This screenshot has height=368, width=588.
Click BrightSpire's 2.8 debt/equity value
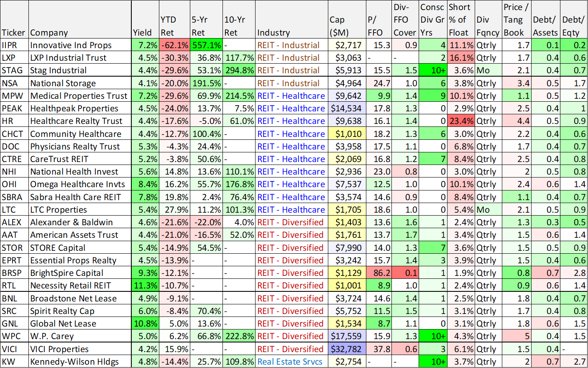[574, 273]
